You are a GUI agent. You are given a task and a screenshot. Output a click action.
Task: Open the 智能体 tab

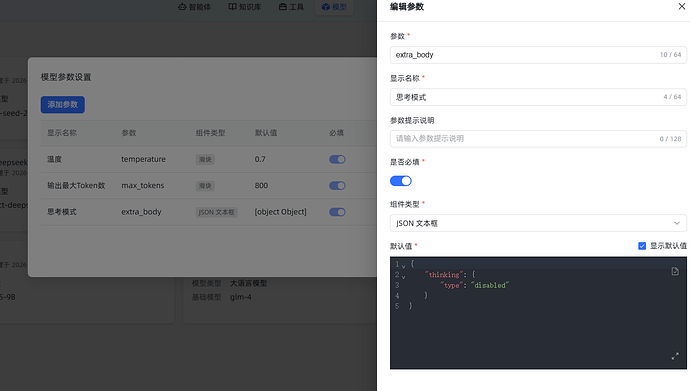coord(195,7)
